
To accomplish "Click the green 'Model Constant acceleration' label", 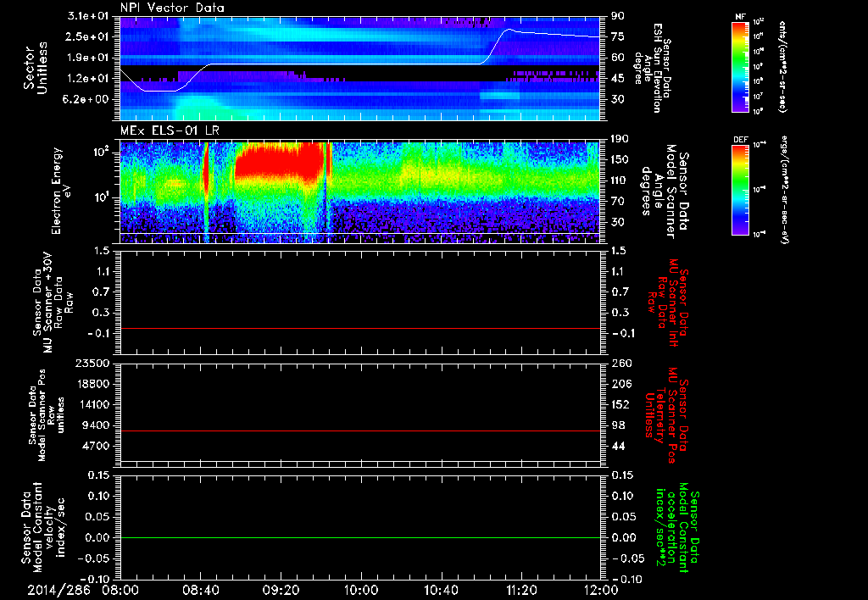I will tap(677, 528).
